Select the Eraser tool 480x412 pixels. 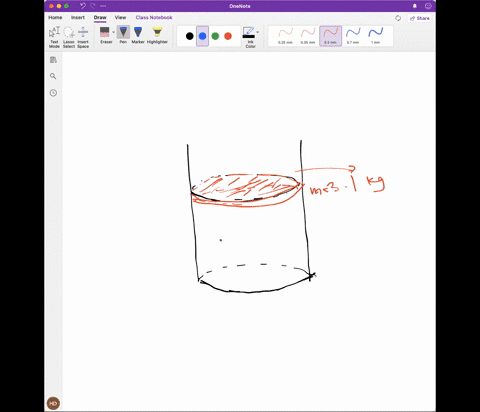pos(105,35)
